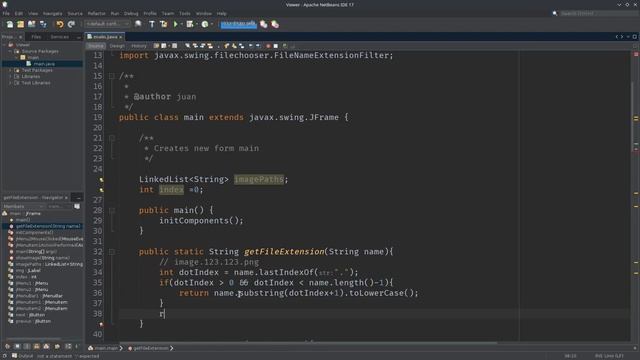
Task: Minimize the Navigator panel
Action: tap(78, 198)
